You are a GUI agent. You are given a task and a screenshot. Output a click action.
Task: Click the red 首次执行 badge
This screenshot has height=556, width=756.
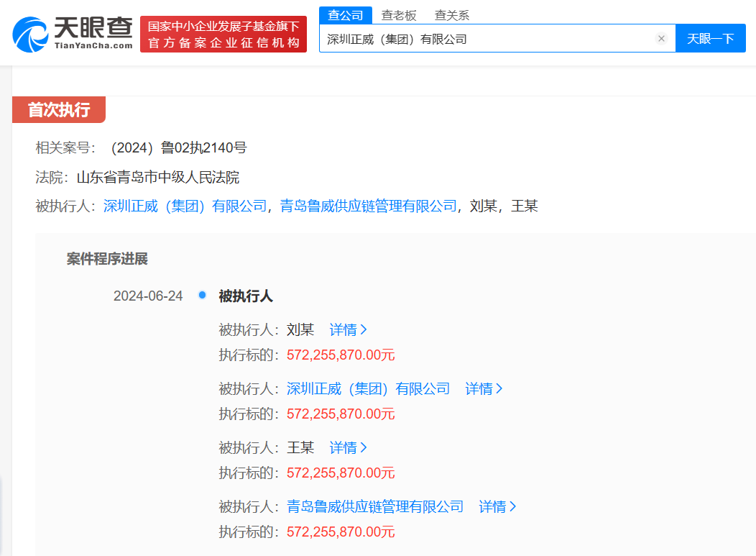click(58, 110)
